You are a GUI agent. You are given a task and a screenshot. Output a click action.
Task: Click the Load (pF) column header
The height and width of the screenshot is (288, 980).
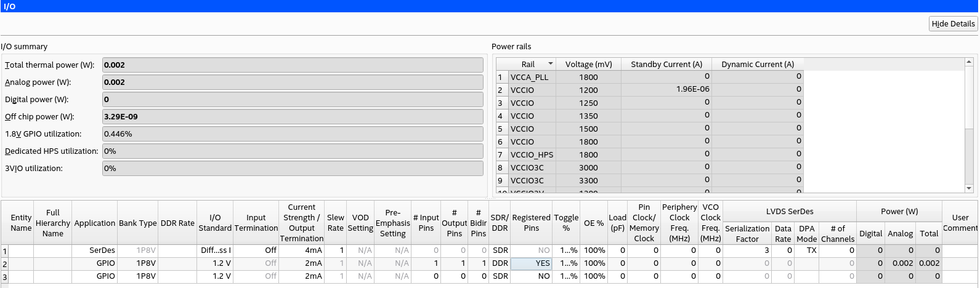618,223
